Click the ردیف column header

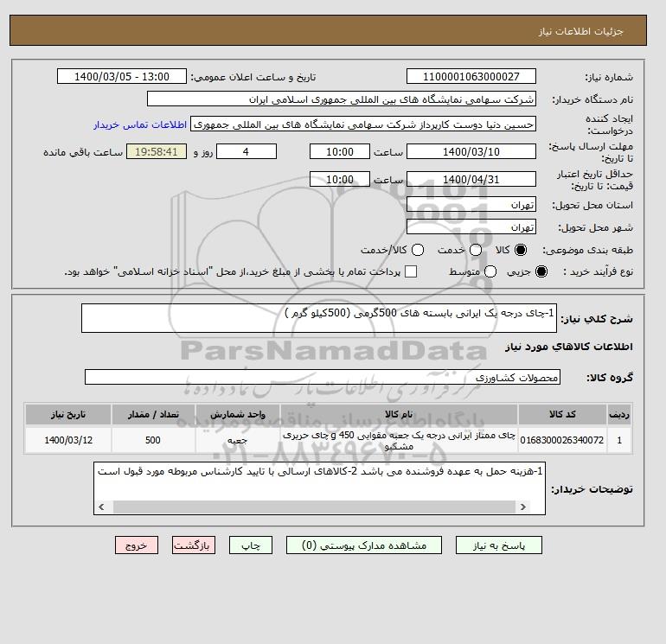pos(619,414)
